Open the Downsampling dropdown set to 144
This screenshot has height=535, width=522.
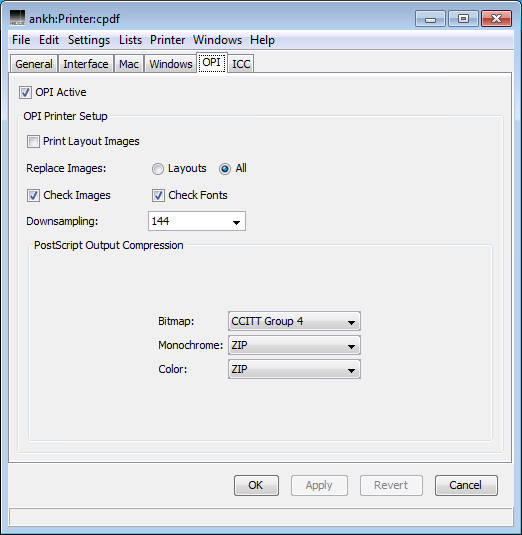[x=197, y=221]
